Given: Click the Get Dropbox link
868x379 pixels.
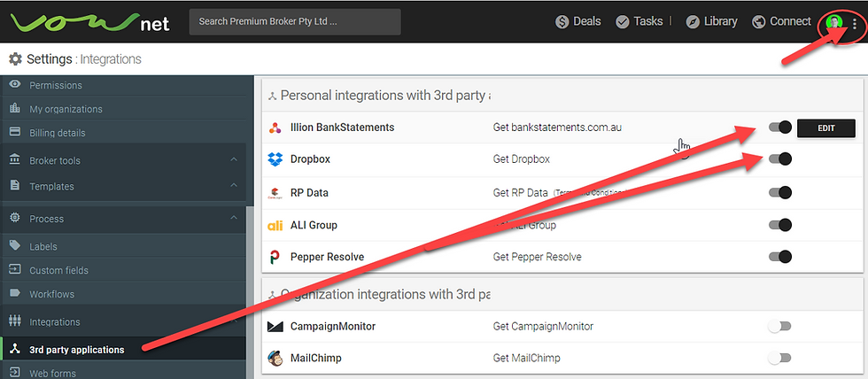Looking at the screenshot, I should tap(522, 159).
